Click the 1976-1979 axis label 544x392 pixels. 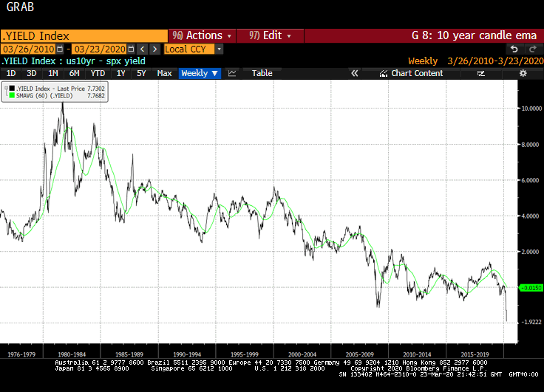click(x=21, y=354)
